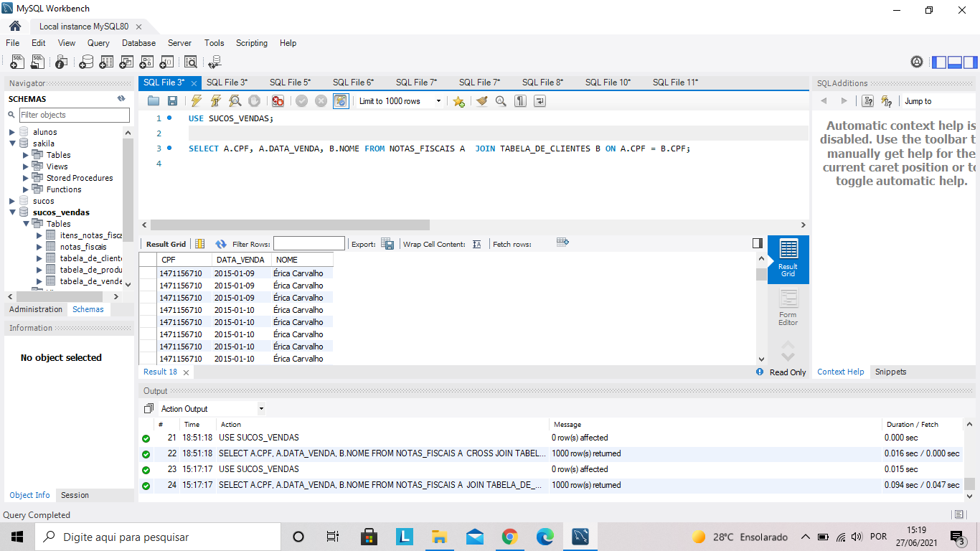
Task: Execute statement under cursor icon
Action: [x=215, y=101]
